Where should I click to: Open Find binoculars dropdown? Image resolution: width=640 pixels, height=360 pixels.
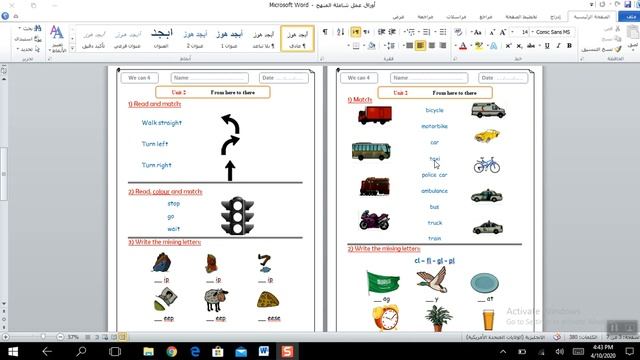30,29
